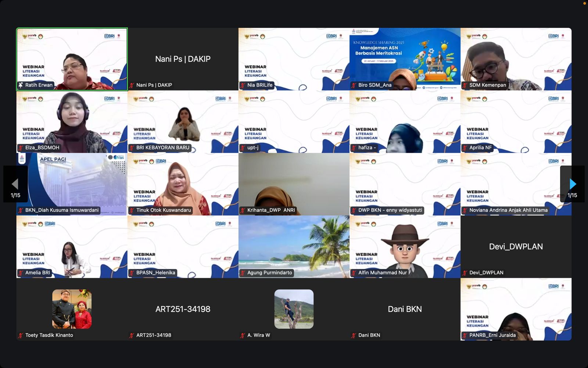
Task: Click the mic-off icon beside BRI KEBAYORAN BARU
Action: point(131,148)
